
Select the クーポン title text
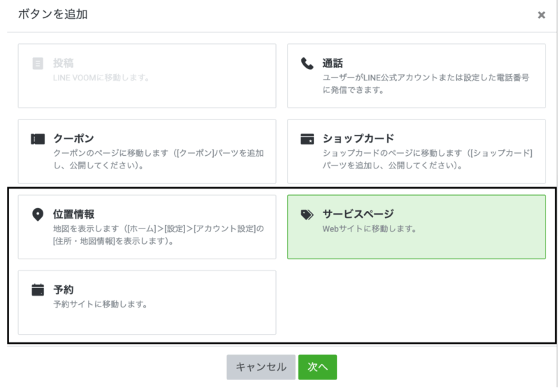[x=74, y=138]
